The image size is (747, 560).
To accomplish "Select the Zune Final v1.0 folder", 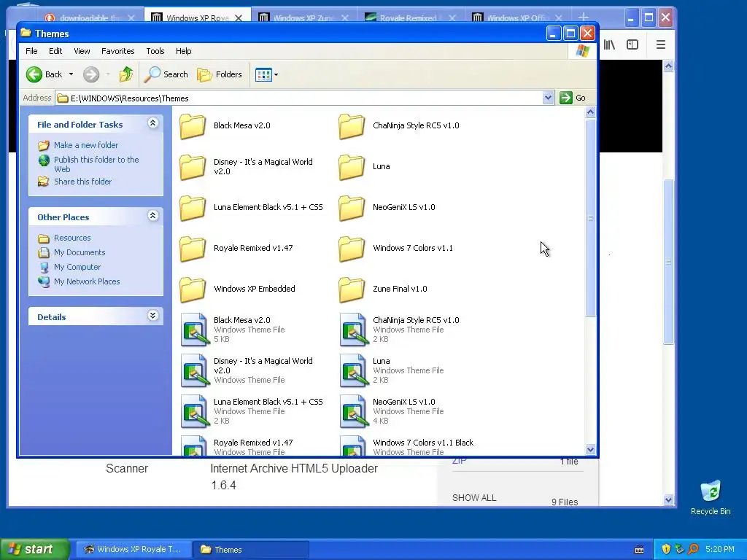I will pyautogui.click(x=383, y=289).
